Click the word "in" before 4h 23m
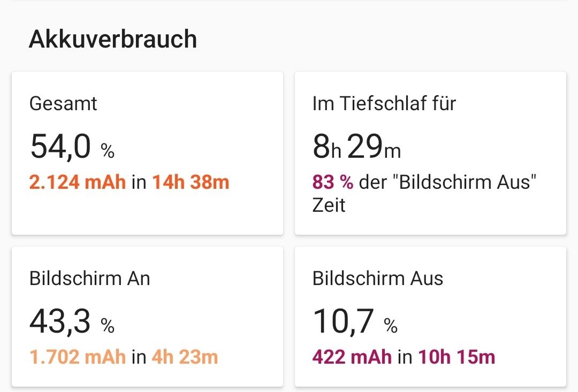 click(139, 357)
